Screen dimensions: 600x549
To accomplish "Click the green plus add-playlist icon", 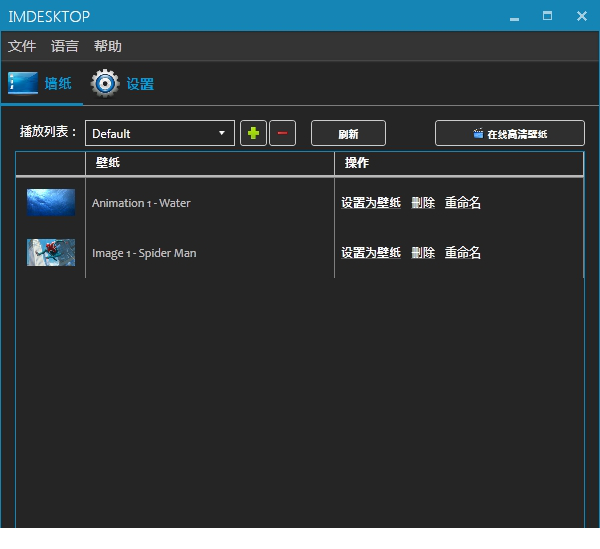I will click(x=253, y=133).
